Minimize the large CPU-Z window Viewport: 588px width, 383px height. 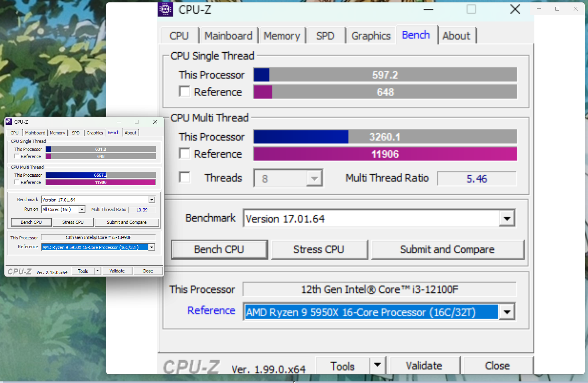pyautogui.click(x=428, y=9)
